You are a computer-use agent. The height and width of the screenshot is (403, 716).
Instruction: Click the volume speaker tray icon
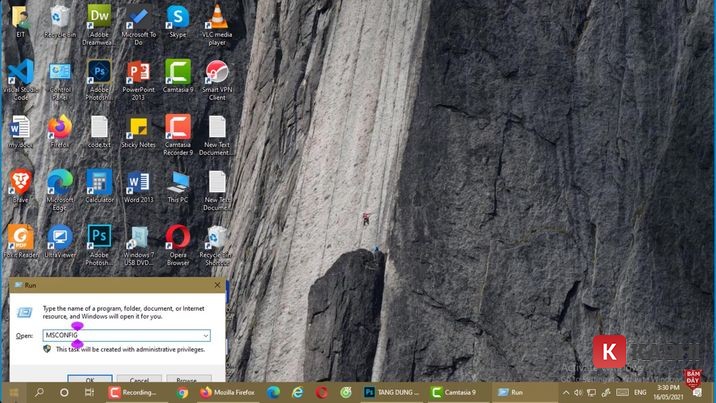[x=578, y=393]
